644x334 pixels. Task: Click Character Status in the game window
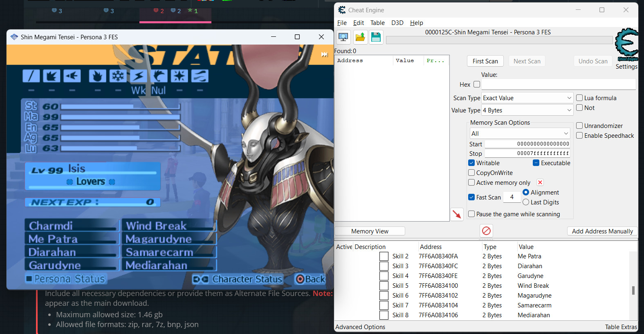click(247, 279)
